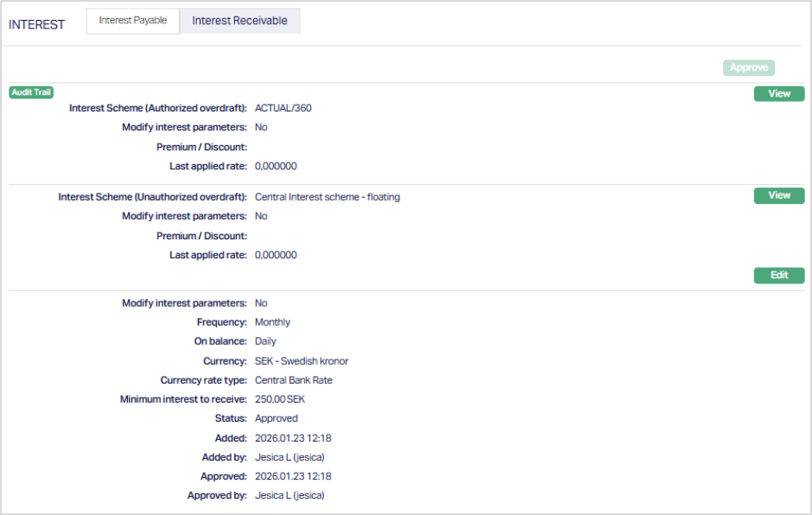Click the 250,00 SEK minimum interest amount
Screen dimensions: 812x515
click(280, 399)
